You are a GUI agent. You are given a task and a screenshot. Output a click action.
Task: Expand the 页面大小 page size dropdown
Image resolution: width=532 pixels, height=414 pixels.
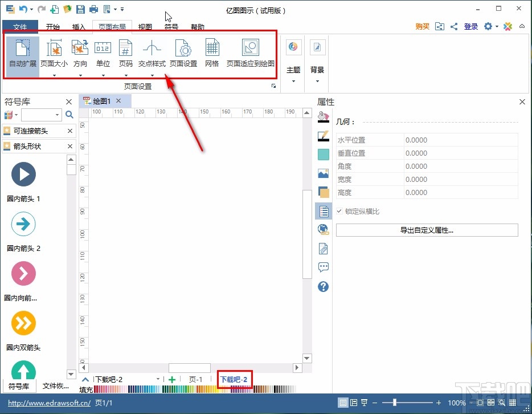[54, 75]
